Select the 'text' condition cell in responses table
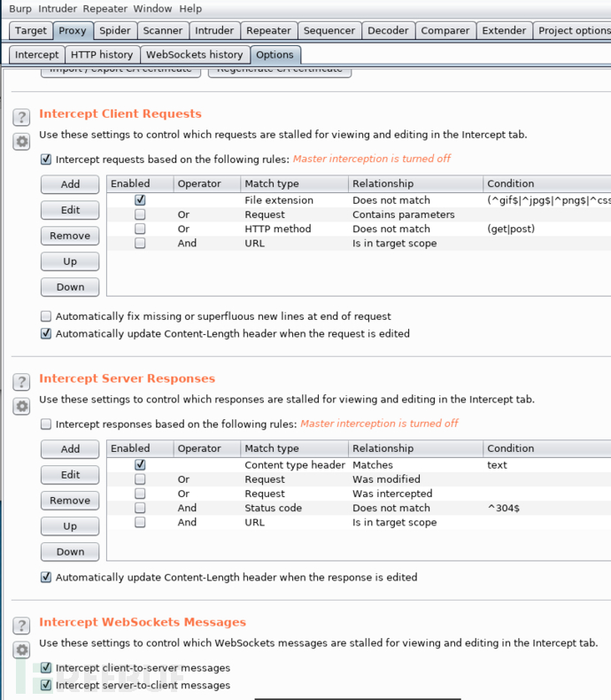 pyautogui.click(x=546, y=464)
